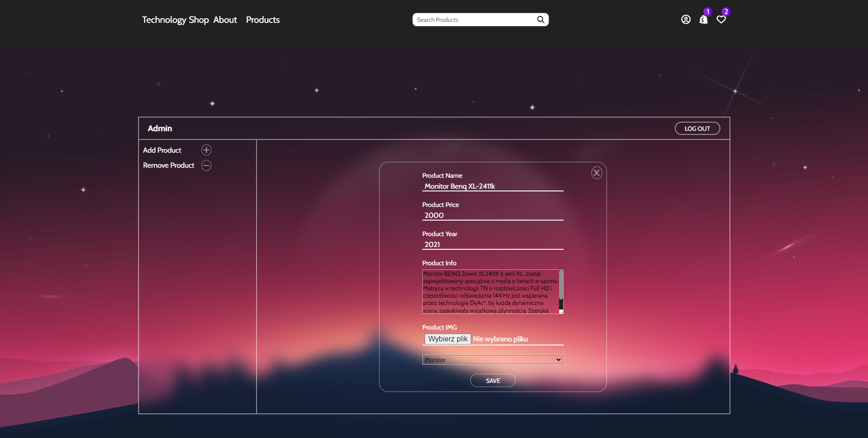
Task: Open the Products page
Action: 263,20
